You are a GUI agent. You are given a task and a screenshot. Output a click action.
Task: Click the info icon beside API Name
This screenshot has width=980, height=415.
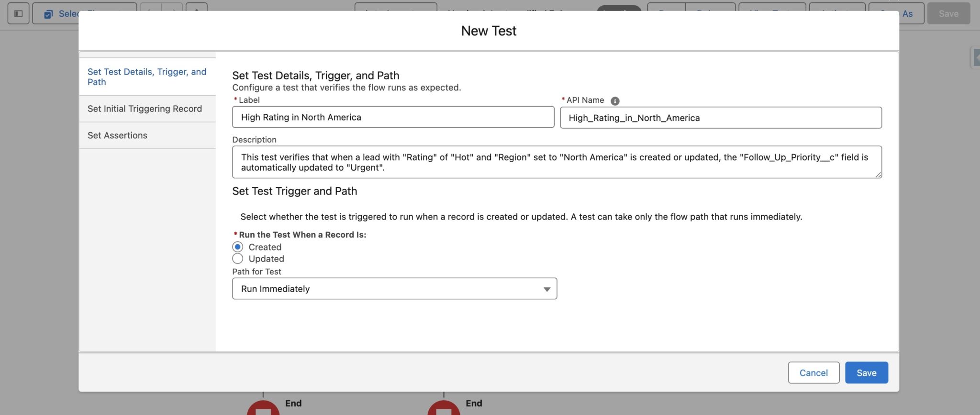615,101
